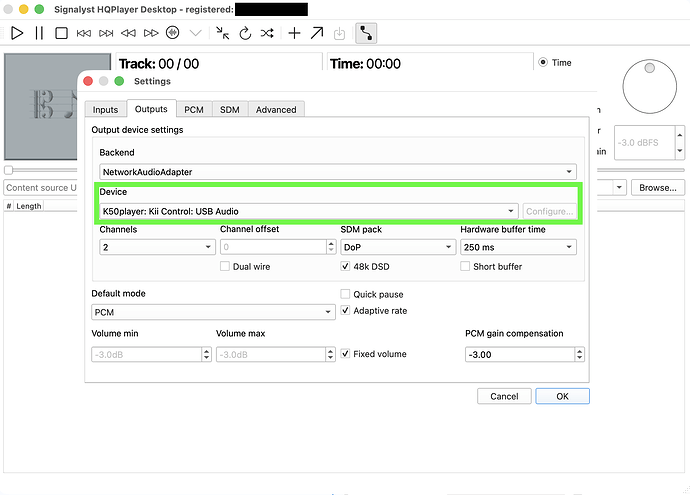Open the SDM pack DoP dropdown

(x=398, y=247)
